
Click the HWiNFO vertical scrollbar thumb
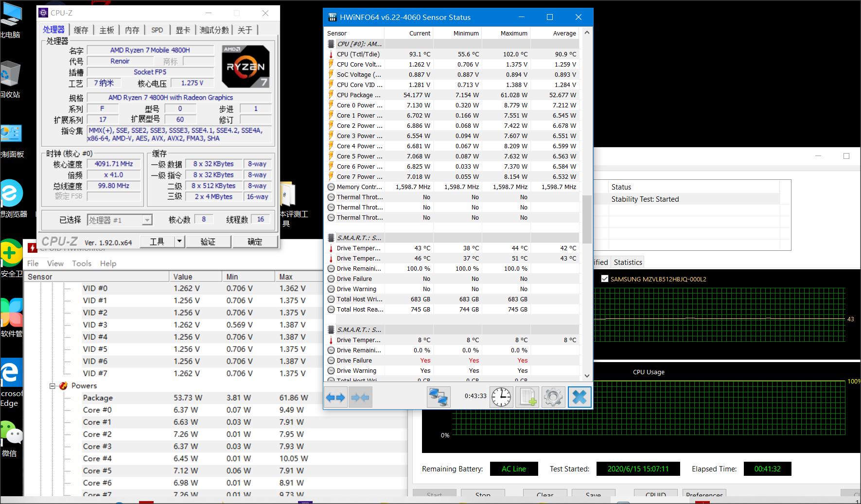(x=587, y=219)
